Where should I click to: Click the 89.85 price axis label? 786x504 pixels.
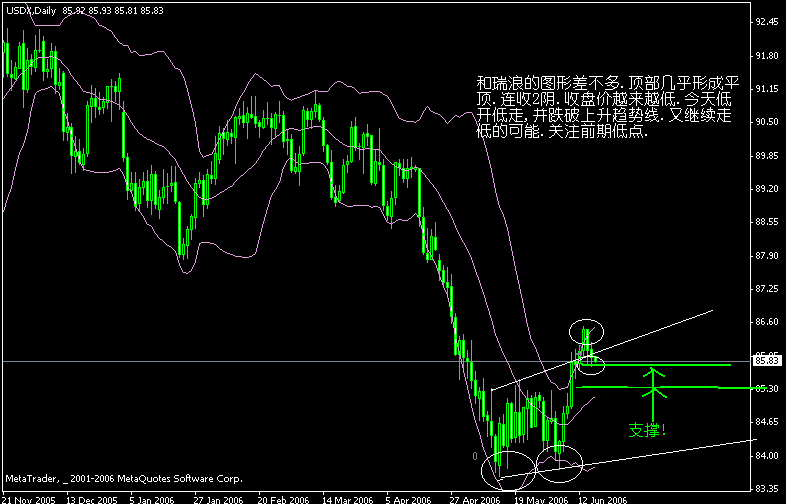click(767, 155)
